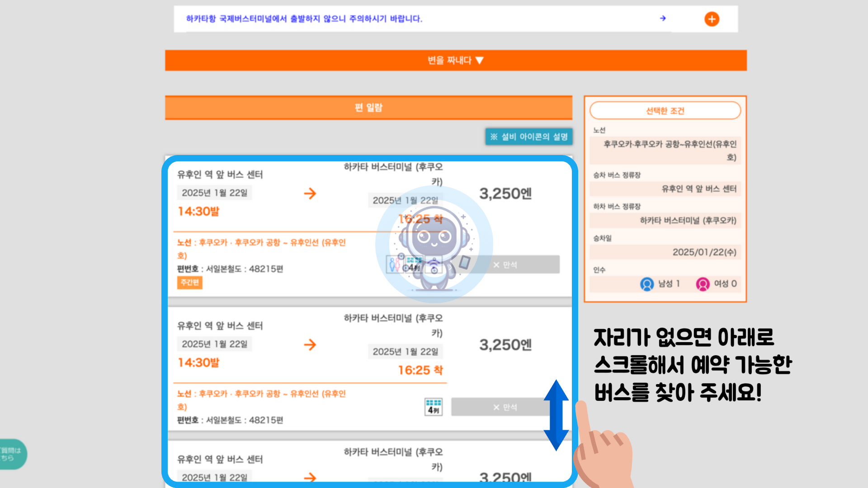Click the second card's arrival date '2025년 1월 22일'
The width and height of the screenshot is (868, 488).
406,352
